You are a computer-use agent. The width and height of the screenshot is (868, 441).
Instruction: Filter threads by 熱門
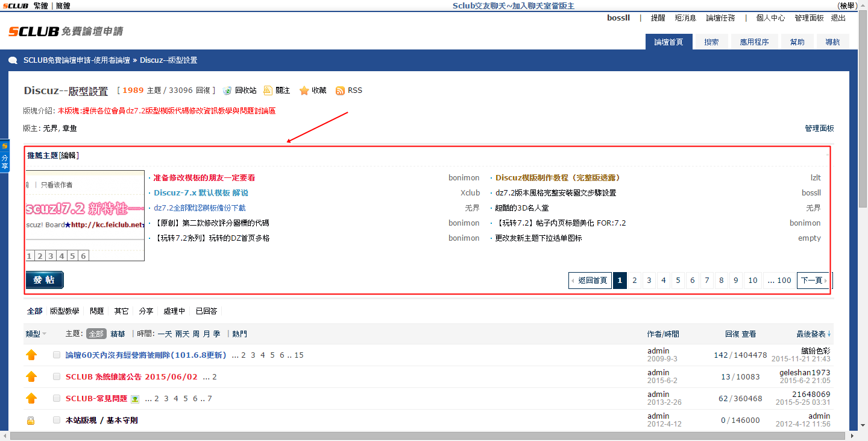(239, 334)
